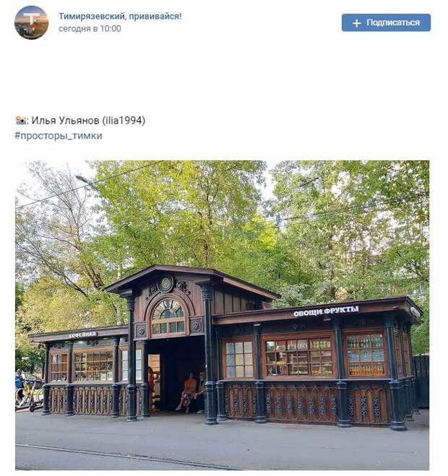
Task: Click the yellow scooters at photo's left edge
Action: [x=30, y=395]
